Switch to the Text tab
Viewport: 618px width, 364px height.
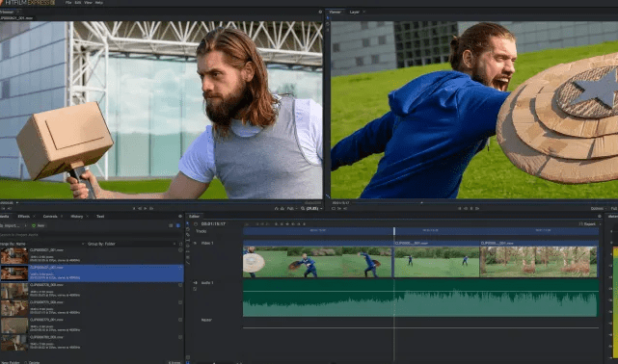point(100,216)
